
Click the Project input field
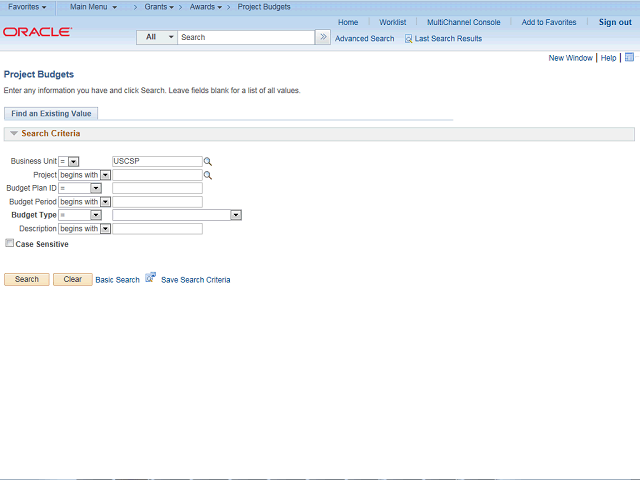click(157, 175)
